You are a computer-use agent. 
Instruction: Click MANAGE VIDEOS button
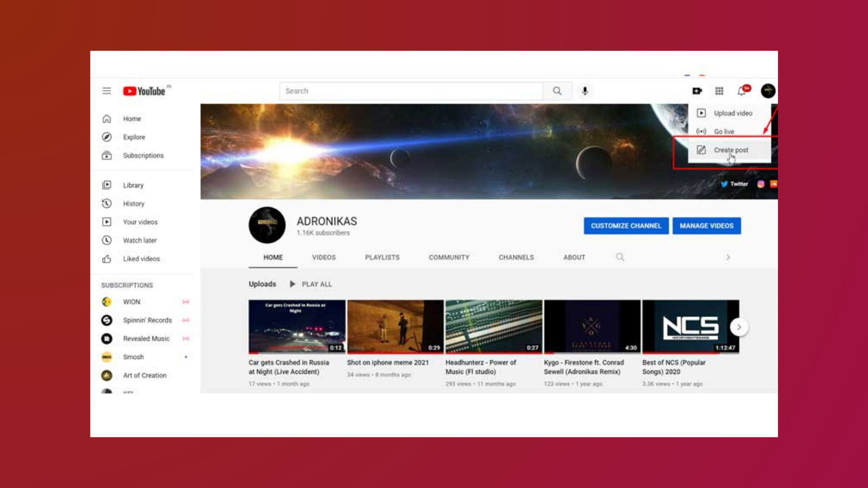(x=706, y=226)
